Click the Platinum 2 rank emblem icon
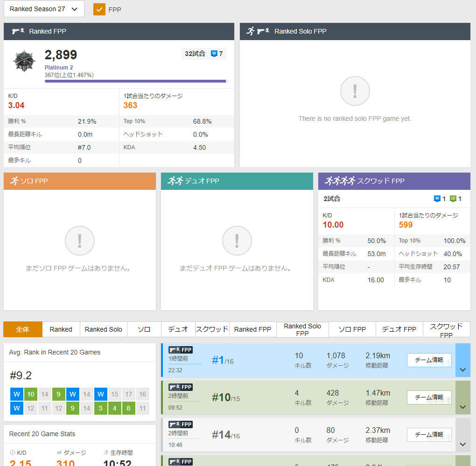 point(24,61)
